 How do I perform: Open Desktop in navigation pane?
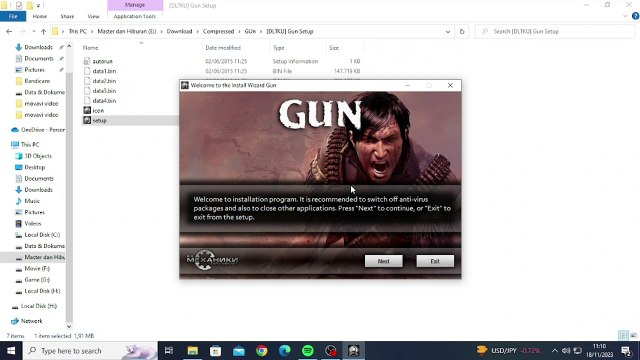pos(35,167)
